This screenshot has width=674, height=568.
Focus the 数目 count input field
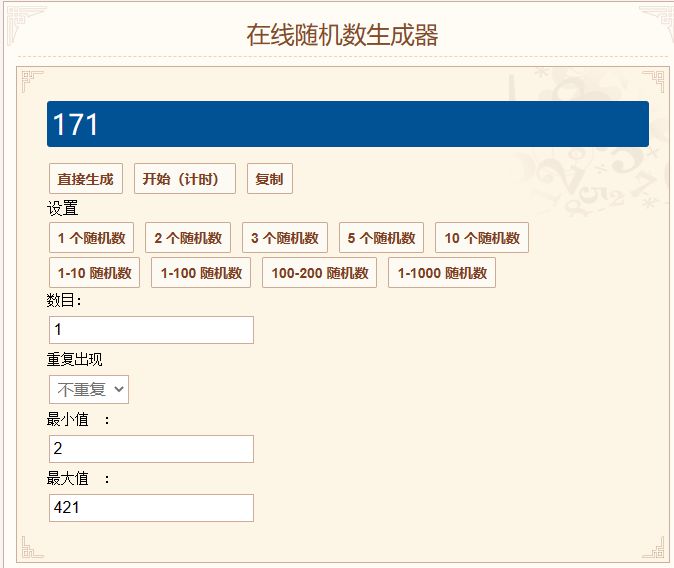click(x=151, y=330)
